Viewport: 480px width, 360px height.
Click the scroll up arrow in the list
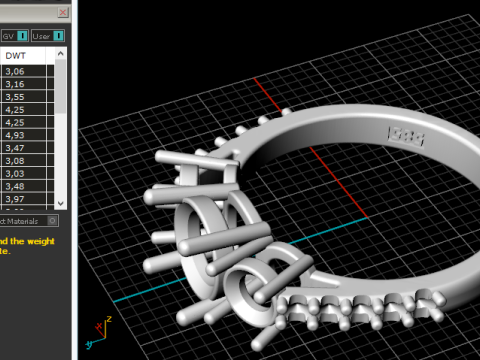coord(61,53)
